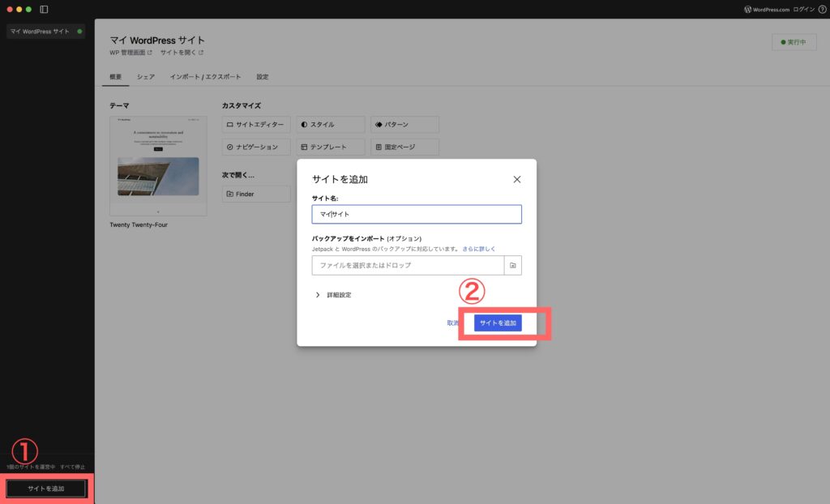Viewport: 830px width, 504px height.
Task: Click the さらに詳しく link
Action: click(x=478, y=249)
